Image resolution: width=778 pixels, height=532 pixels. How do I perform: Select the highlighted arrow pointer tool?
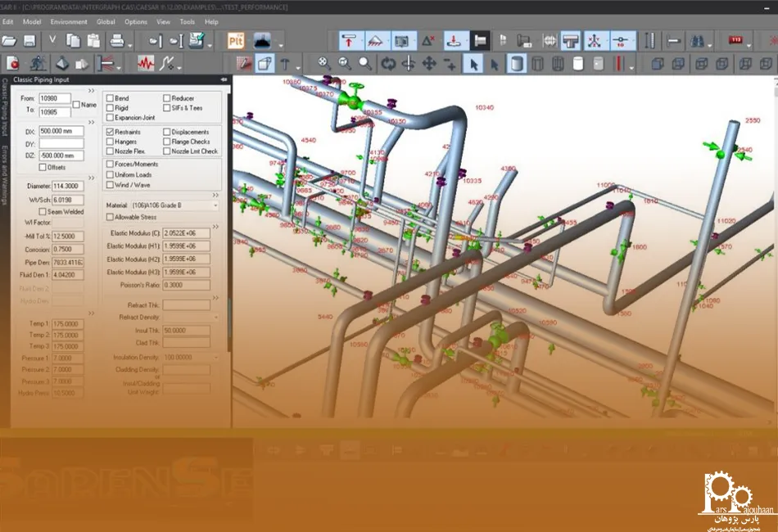pos(473,64)
